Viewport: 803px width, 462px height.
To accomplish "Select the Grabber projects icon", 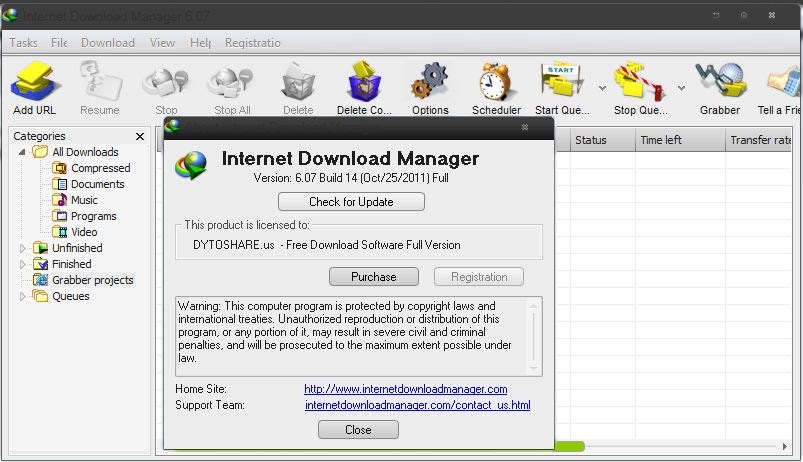I will [40, 280].
